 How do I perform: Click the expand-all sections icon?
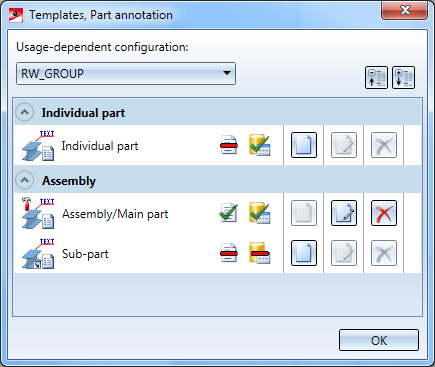point(403,77)
